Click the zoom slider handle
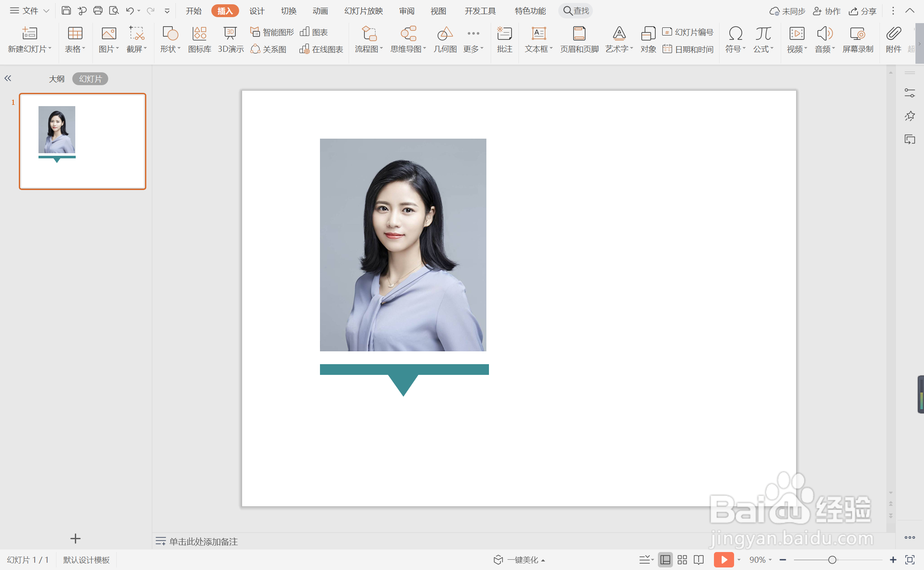The width and height of the screenshot is (924, 570). coord(832,560)
